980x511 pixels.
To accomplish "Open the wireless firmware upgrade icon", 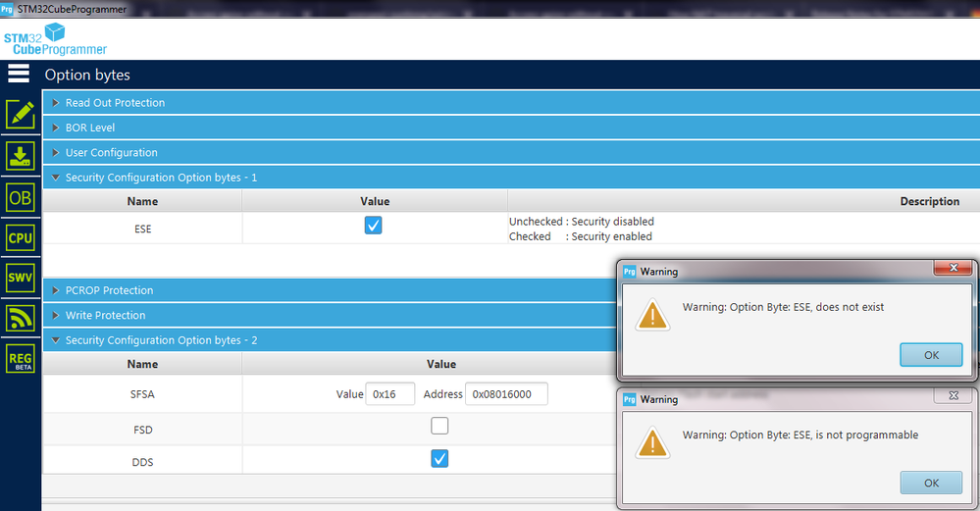I will 21,319.
